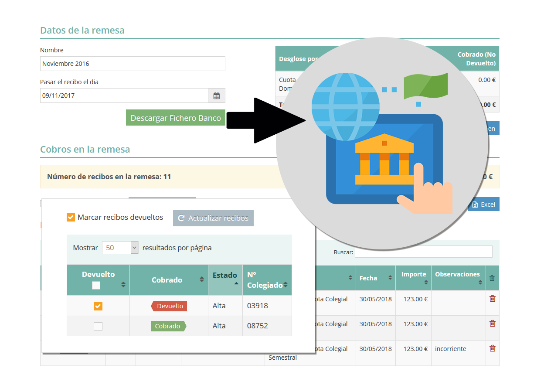The height and width of the screenshot is (392, 544).
Task: Click the green Cobrado status tag
Action: point(169,326)
